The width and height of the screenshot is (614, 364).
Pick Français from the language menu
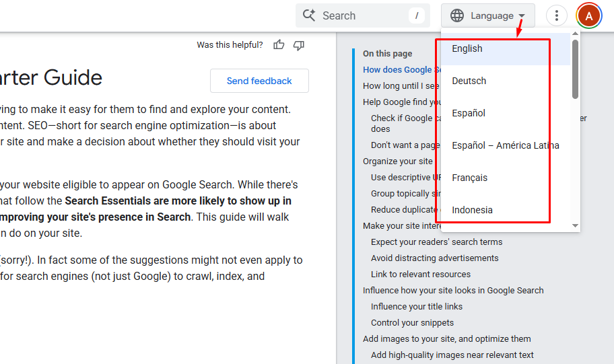470,178
